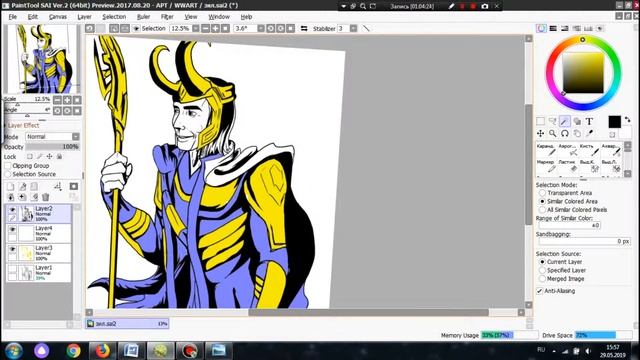
Task: Create a new linework layer
Action: coord(22,187)
